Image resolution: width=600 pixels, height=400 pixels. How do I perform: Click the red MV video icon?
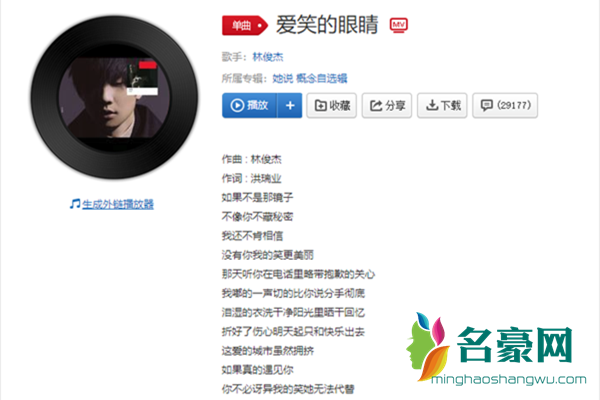tap(399, 25)
